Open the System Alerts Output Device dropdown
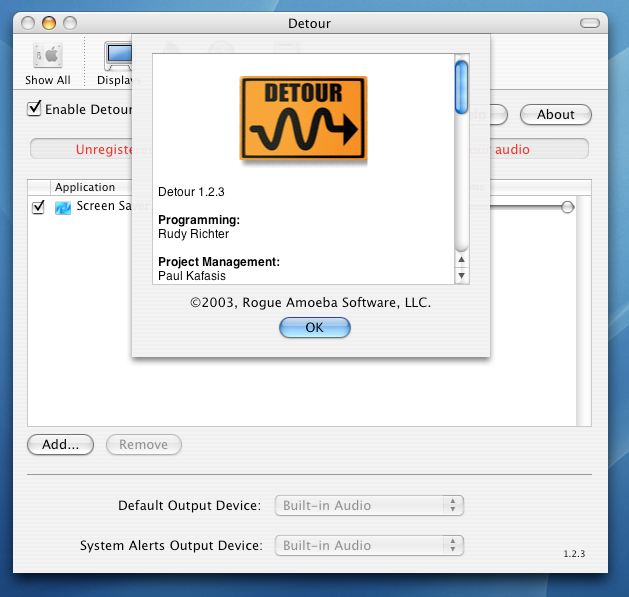This screenshot has width=629, height=597. (x=369, y=546)
